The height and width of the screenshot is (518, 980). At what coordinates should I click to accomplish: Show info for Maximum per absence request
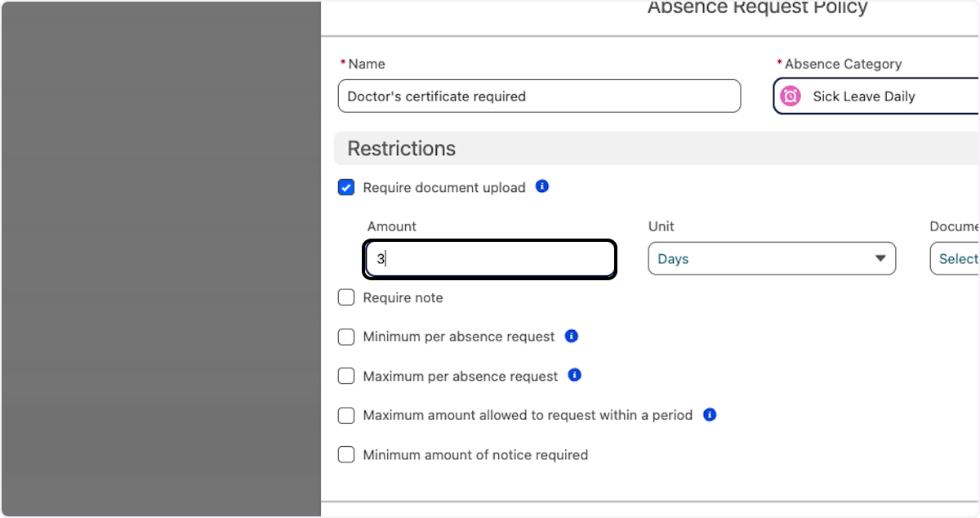[x=574, y=375]
